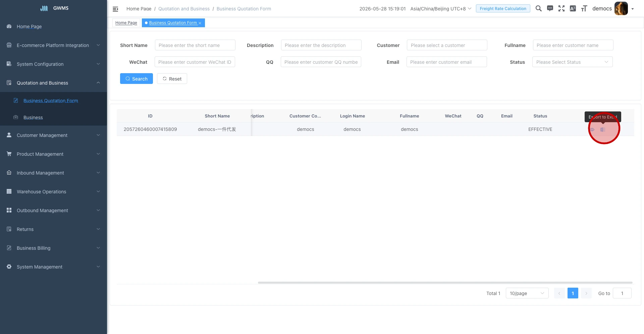Click ID 2057260460007415809 cell

point(150,129)
